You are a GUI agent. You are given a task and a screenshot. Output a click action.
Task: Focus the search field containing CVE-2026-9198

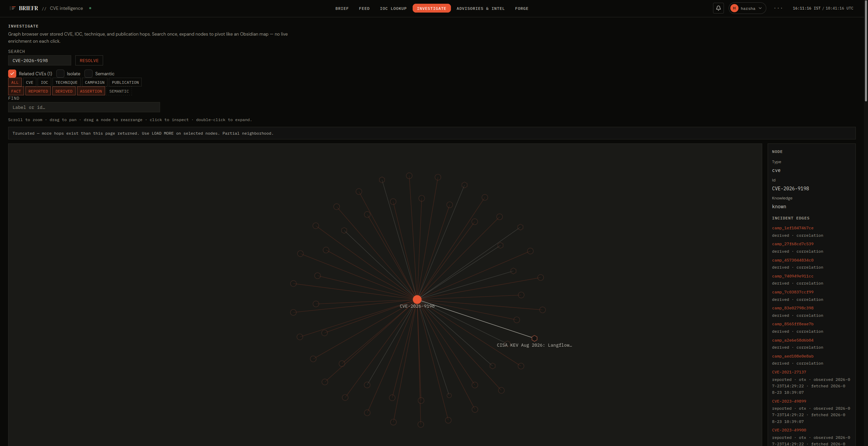(x=40, y=60)
